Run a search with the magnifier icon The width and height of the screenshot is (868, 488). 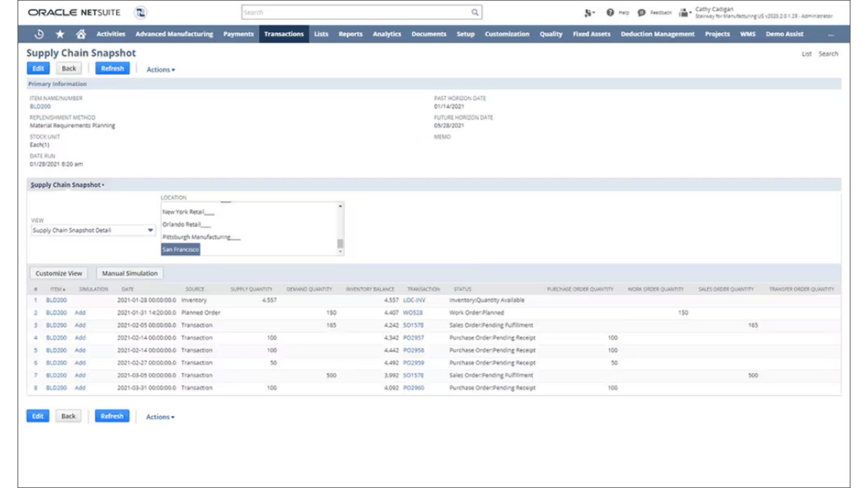475,12
